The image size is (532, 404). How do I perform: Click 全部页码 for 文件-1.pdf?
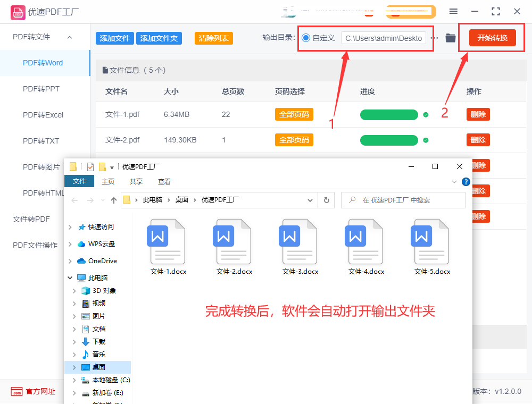(294, 115)
